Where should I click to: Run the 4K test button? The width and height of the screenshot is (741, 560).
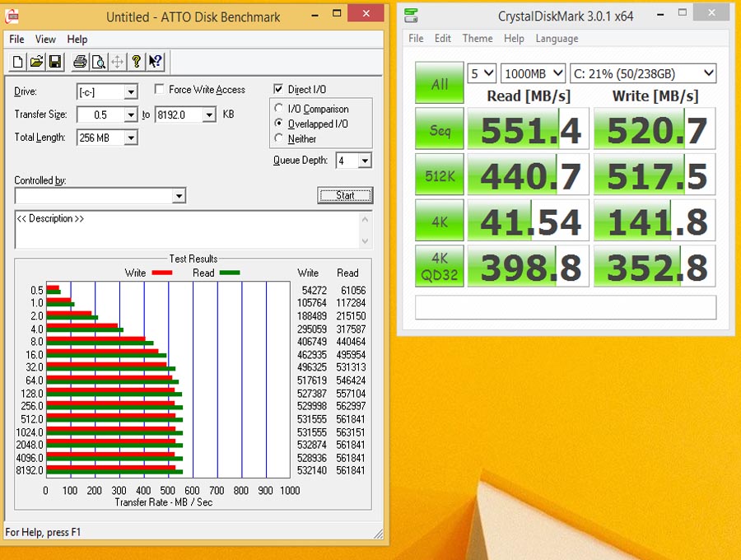click(x=440, y=221)
